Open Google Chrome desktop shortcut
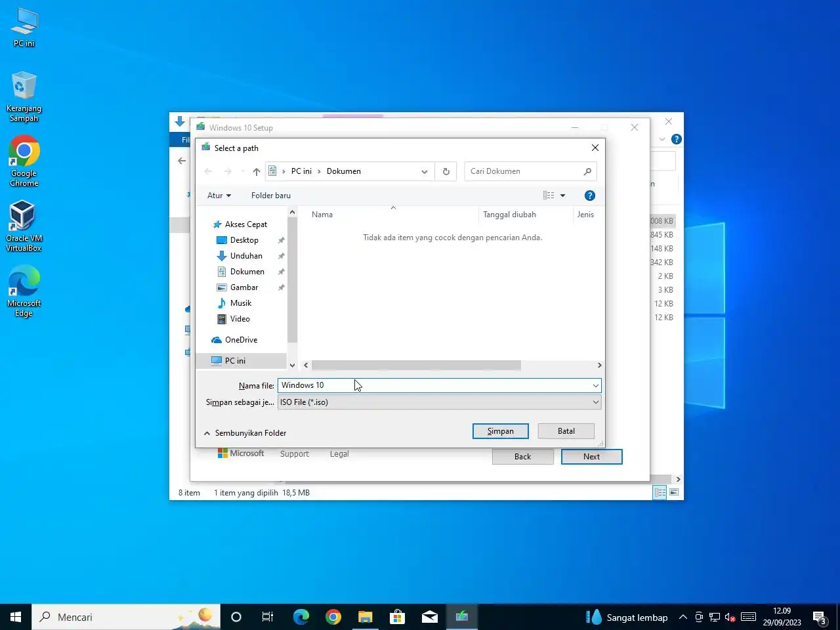This screenshot has width=840, height=630. tap(24, 161)
